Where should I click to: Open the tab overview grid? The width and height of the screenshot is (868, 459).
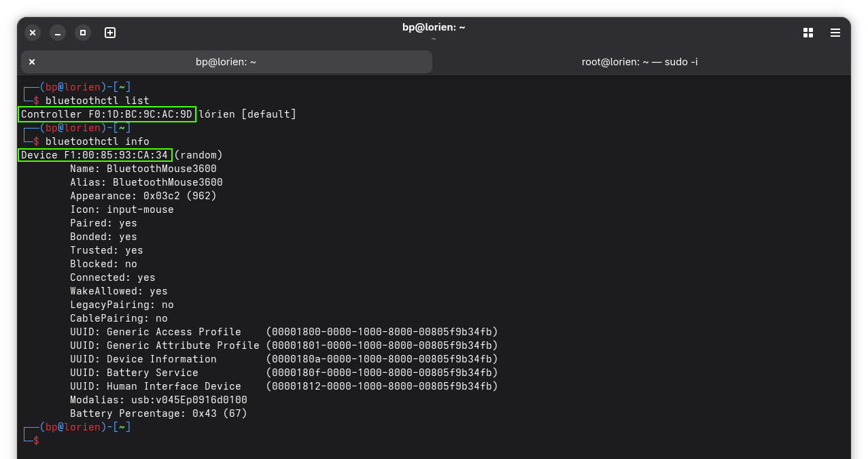pyautogui.click(x=808, y=33)
